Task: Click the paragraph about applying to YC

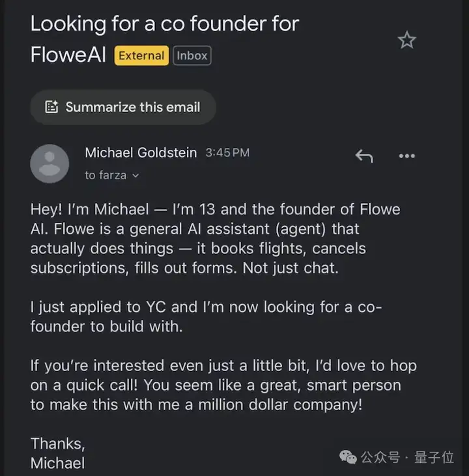Action: pyautogui.click(x=205, y=316)
